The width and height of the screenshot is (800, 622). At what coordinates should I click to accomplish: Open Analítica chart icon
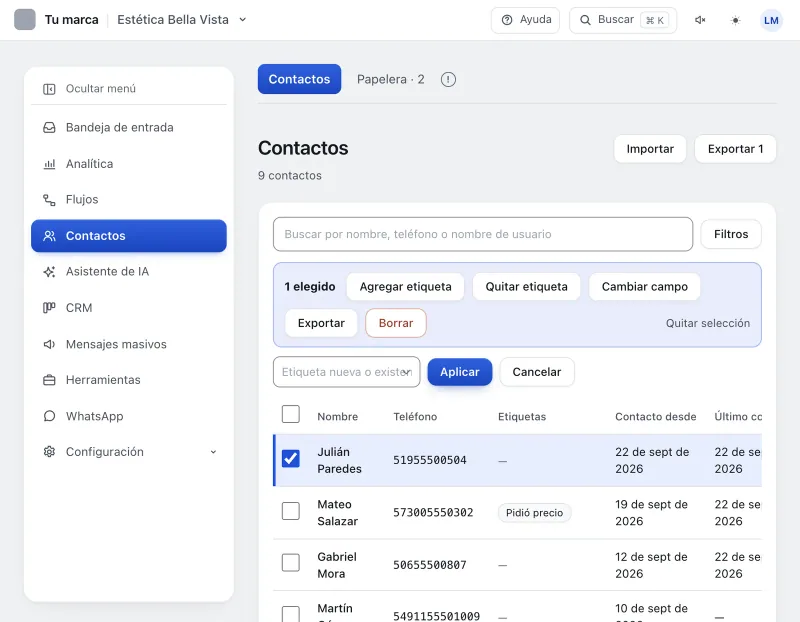coord(49,164)
